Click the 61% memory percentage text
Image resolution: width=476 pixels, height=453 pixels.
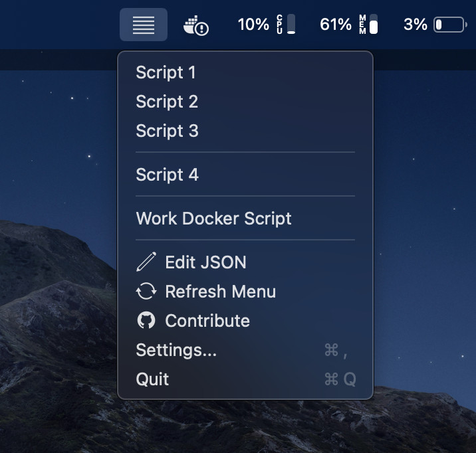pyautogui.click(x=336, y=25)
